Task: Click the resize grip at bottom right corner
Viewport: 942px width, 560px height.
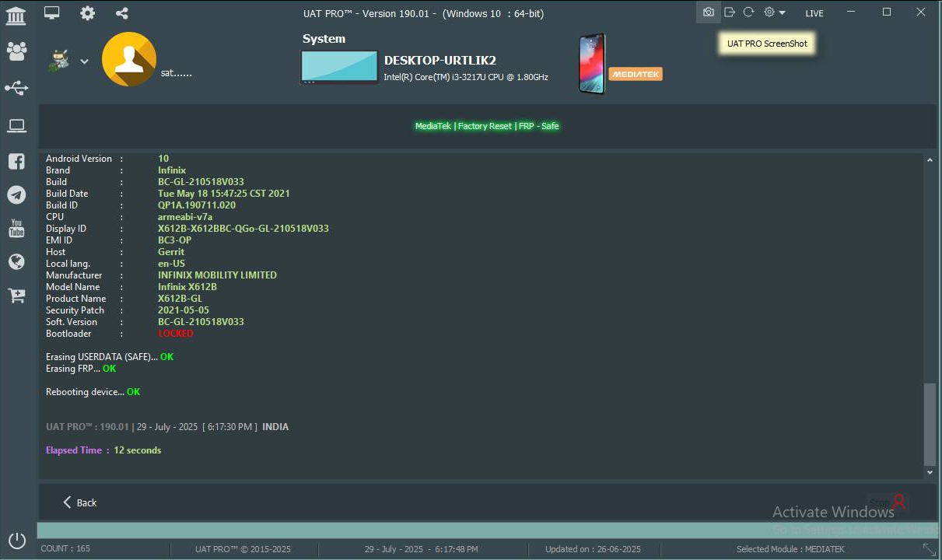Action: [x=930, y=550]
